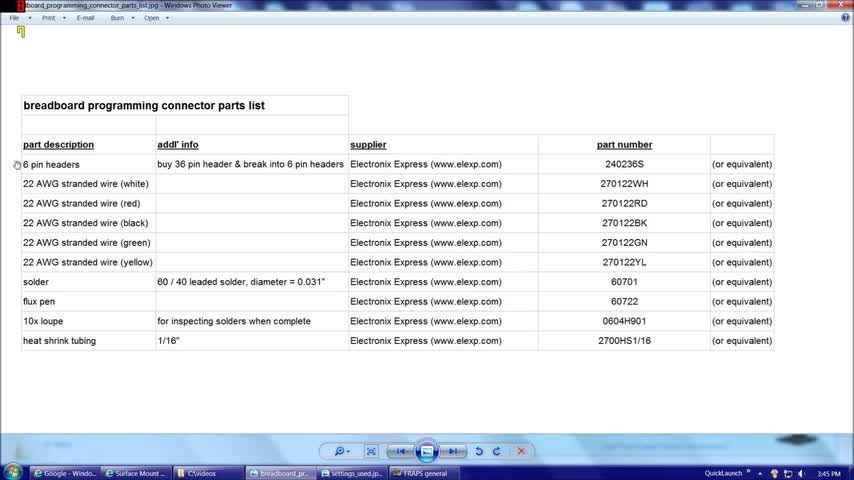Image resolution: width=854 pixels, height=480 pixels.
Task: Click the 'buy 36 pin header' info cell
Action: coord(250,165)
